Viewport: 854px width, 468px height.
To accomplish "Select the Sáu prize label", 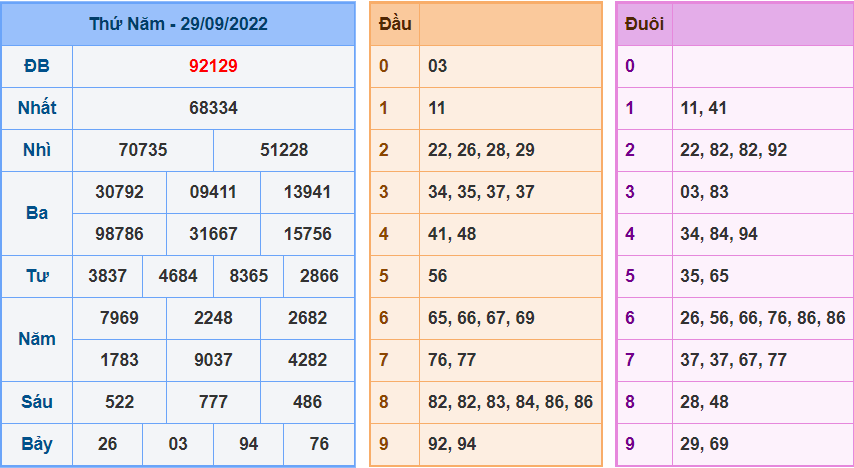I will [37, 402].
